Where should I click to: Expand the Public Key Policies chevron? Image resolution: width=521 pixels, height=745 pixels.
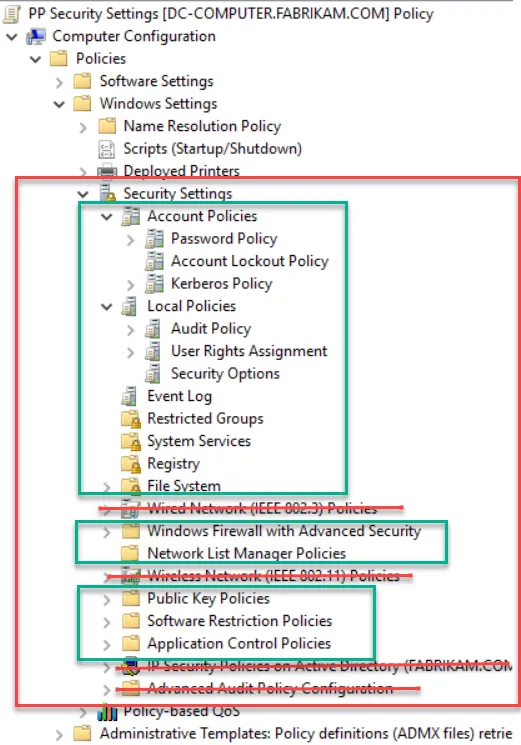point(107,600)
